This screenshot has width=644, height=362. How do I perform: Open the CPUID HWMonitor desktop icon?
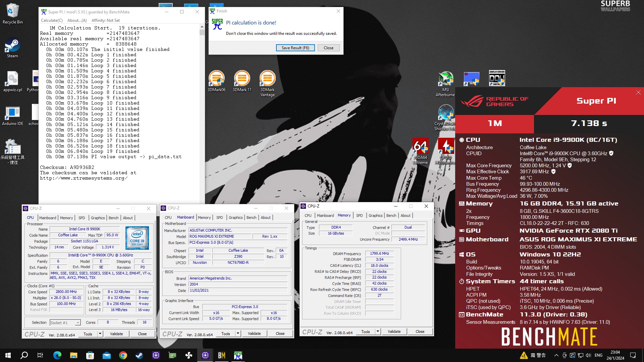coord(445,152)
